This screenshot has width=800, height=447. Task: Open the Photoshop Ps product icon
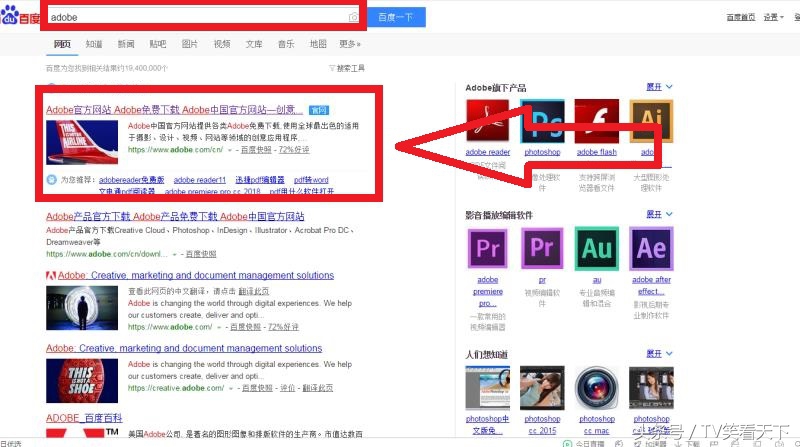pos(542,120)
